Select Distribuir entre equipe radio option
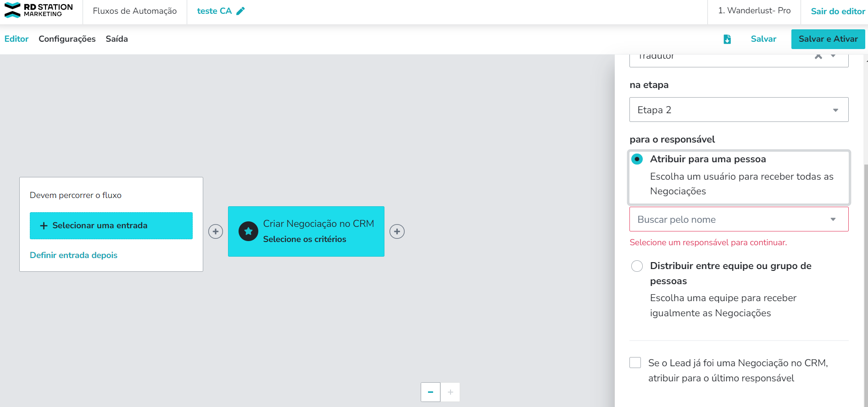The height and width of the screenshot is (407, 868). (637, 266)
